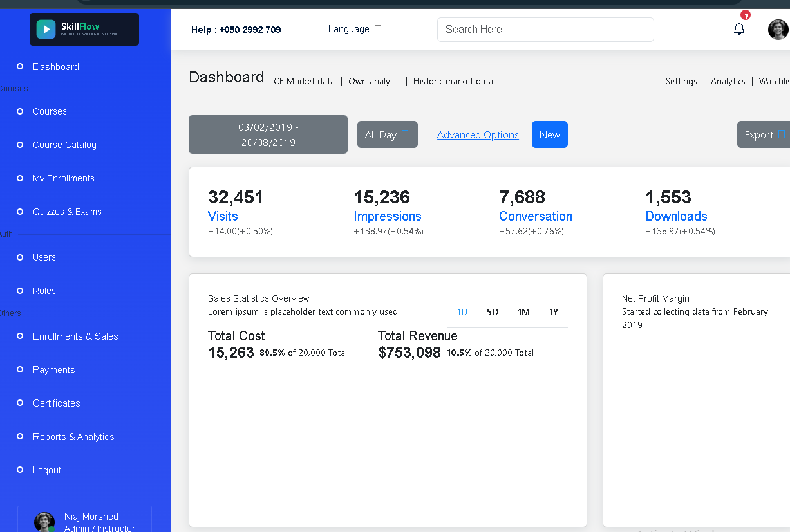The image size is (790, 532).
Task: Select the 1Y chart range
Action: point(554,312)
